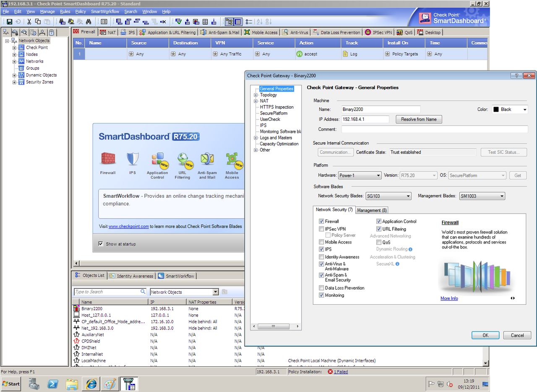Open the SmartWorkflow menu

(x=105, y=11)
